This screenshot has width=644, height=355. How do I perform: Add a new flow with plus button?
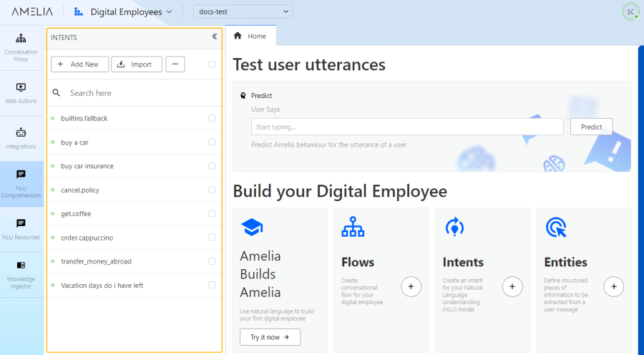411,287
